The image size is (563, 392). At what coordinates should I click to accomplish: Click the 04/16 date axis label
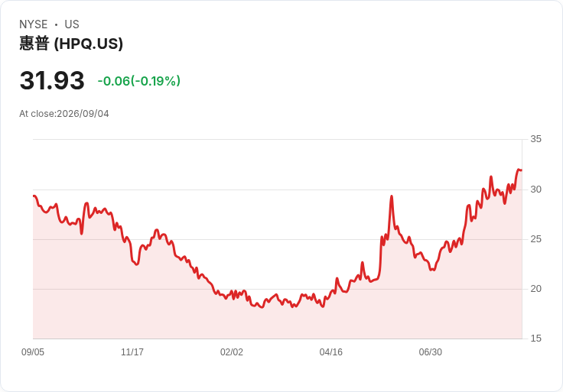(x=331, y=352)
